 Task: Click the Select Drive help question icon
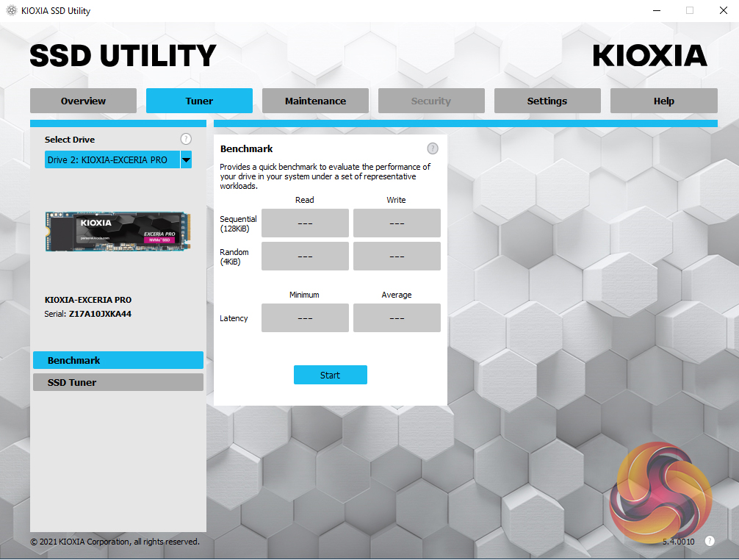pos(186,139)
